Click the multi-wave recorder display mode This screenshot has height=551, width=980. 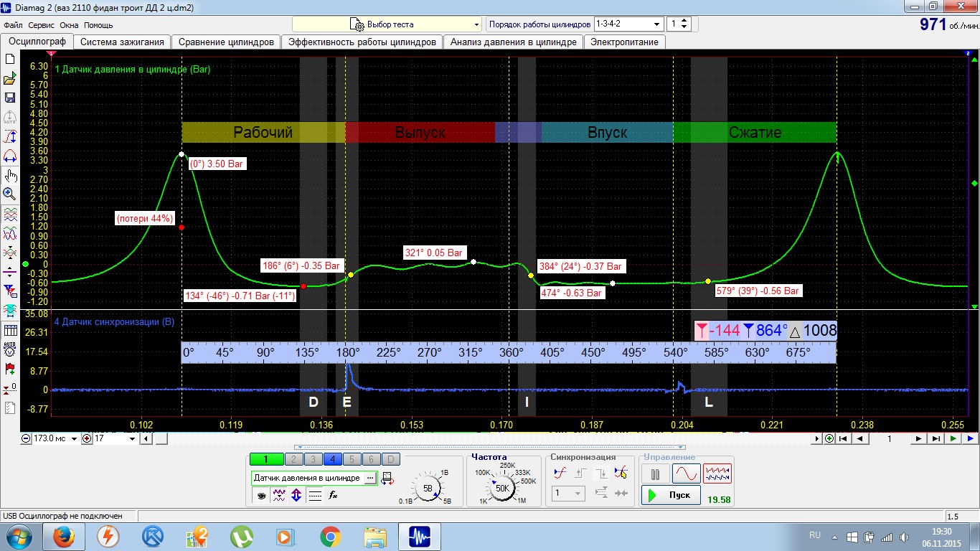point(717,474)
